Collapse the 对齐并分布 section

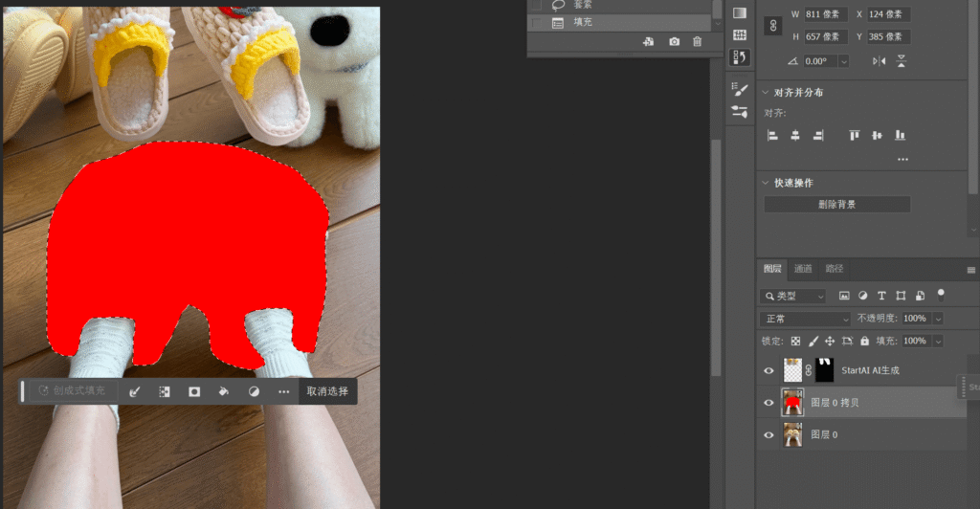[x=765, y=93]
